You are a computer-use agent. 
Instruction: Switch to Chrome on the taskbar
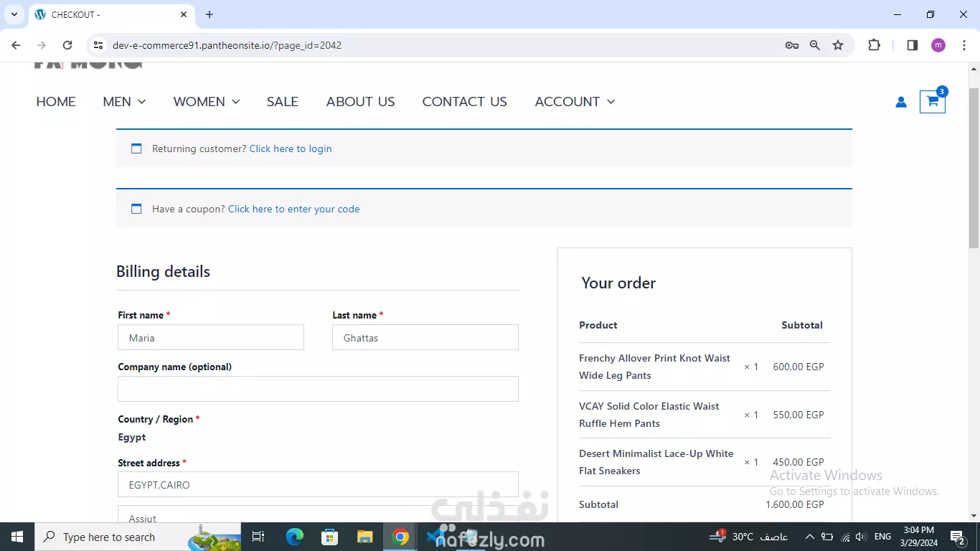click(x=400, y=537)
